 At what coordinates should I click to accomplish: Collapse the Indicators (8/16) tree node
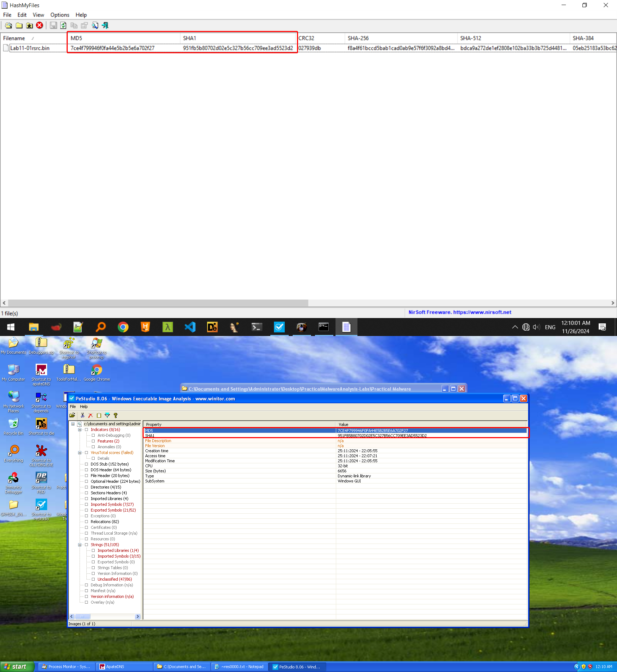click(x=80, y=430)
